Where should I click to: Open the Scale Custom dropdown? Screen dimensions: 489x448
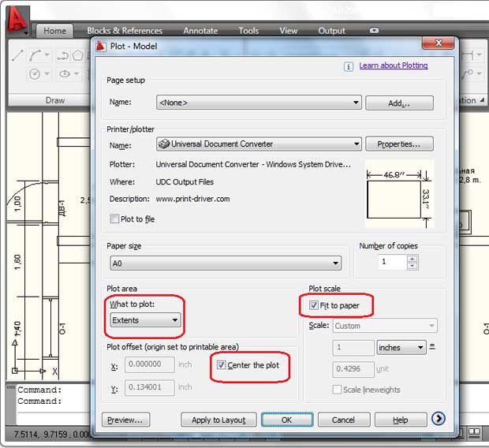coord(385,326)
